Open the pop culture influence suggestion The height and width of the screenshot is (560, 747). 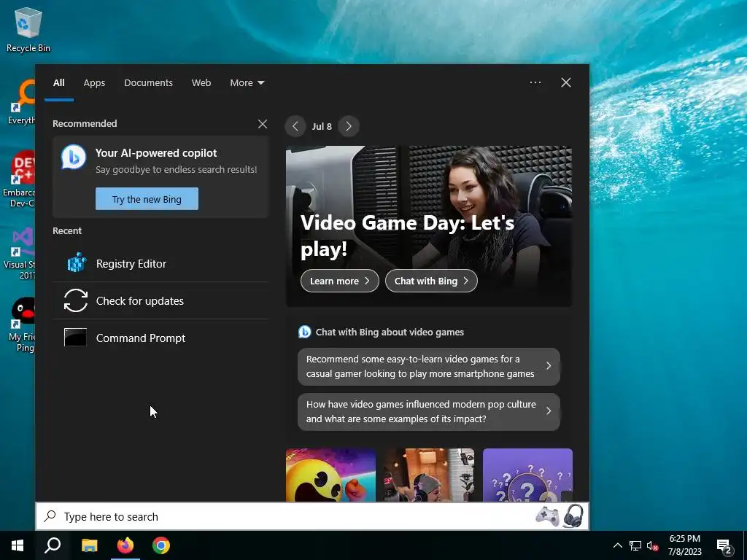(429, 411)
